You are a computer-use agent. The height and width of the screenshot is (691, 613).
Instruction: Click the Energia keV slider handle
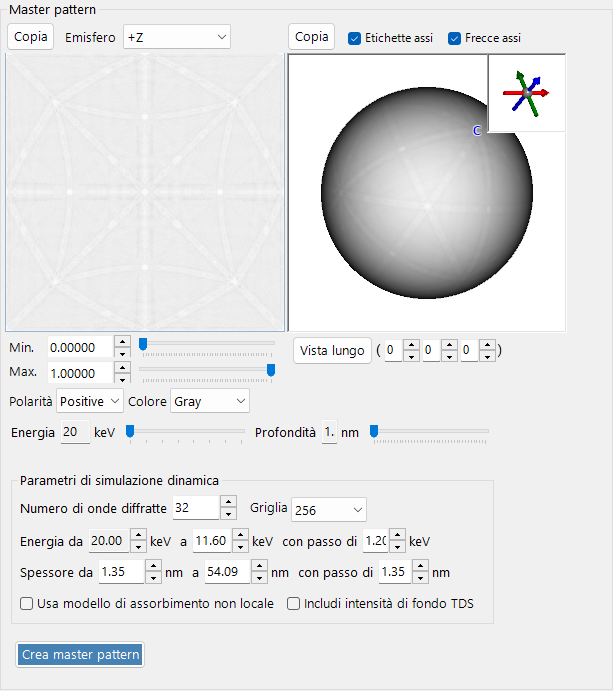pyautogui.click(x=130, y=431)
